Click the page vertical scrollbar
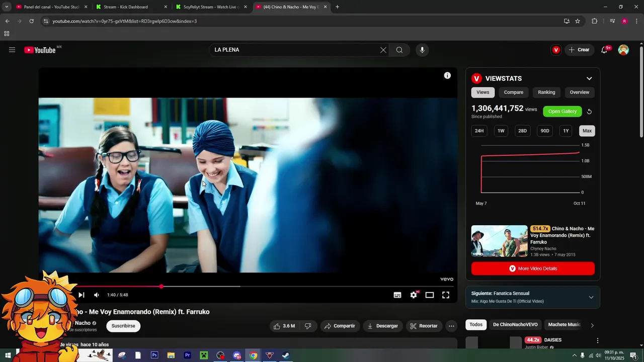 pos(641,93)
